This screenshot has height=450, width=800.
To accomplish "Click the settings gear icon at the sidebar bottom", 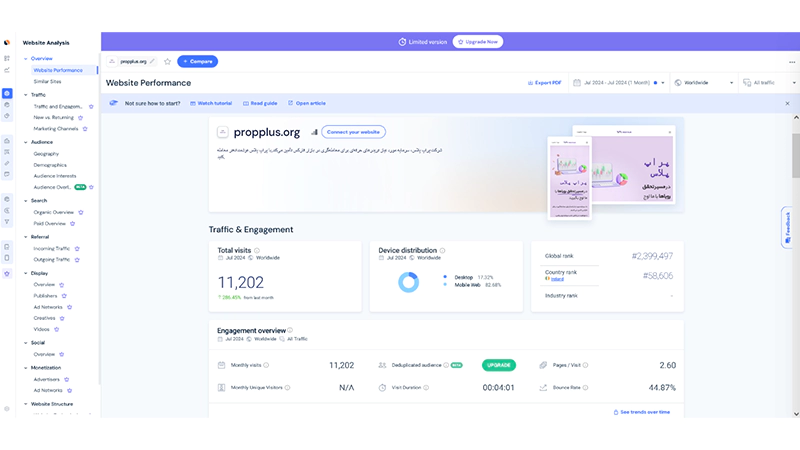I will (7, 409).
